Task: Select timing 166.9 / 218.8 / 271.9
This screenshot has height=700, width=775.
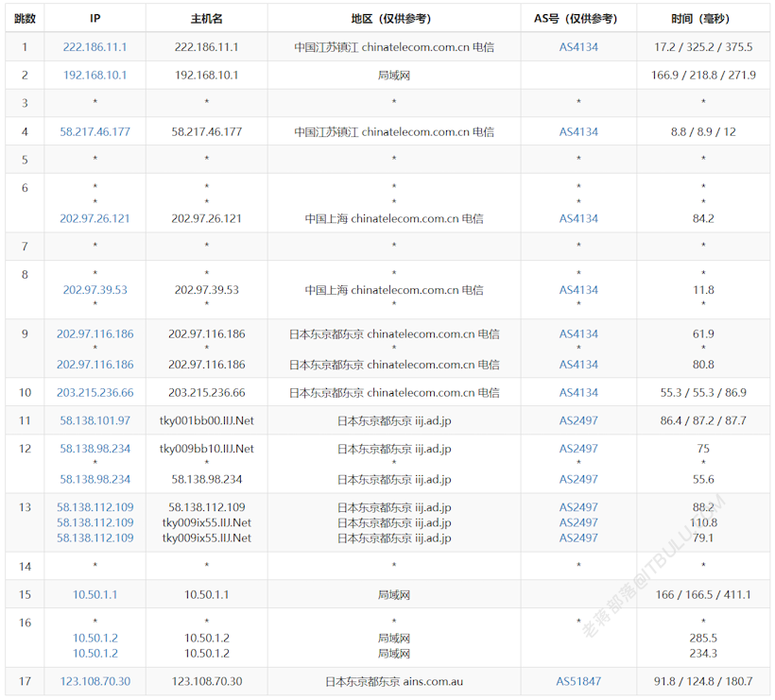Action: pos(703,75)
